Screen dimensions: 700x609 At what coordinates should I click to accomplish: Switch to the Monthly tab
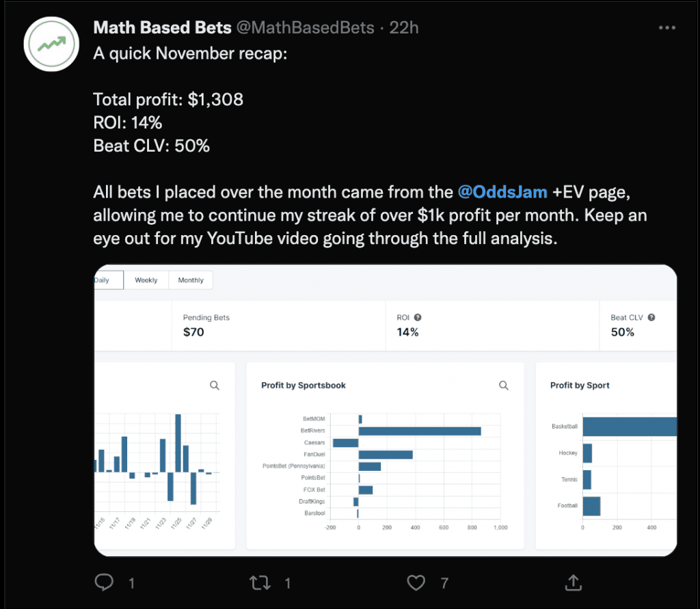[x=191, y=280]
